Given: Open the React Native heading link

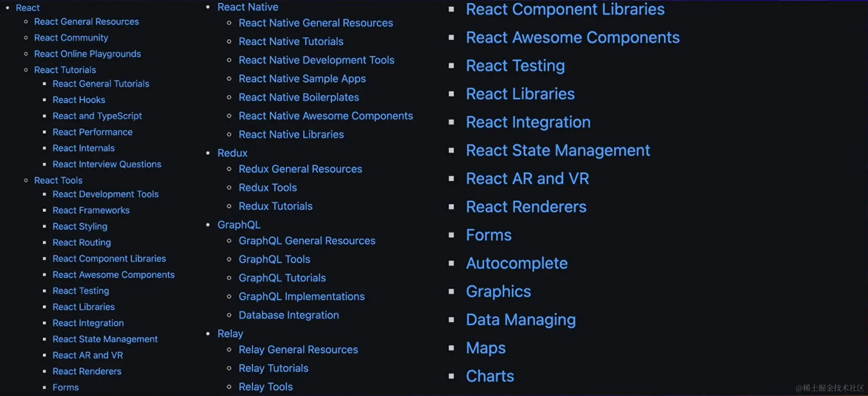Looking at the screenshot, I should [248, 7].
